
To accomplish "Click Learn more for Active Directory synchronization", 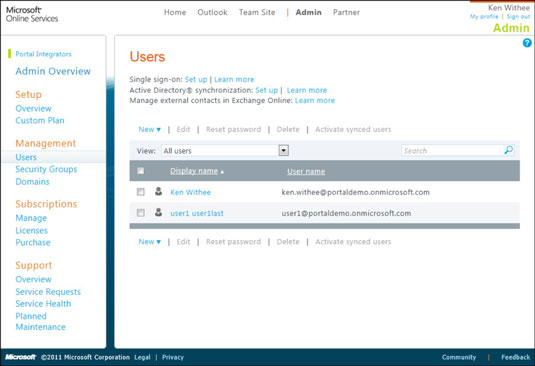I will click(x=307, y=90).
